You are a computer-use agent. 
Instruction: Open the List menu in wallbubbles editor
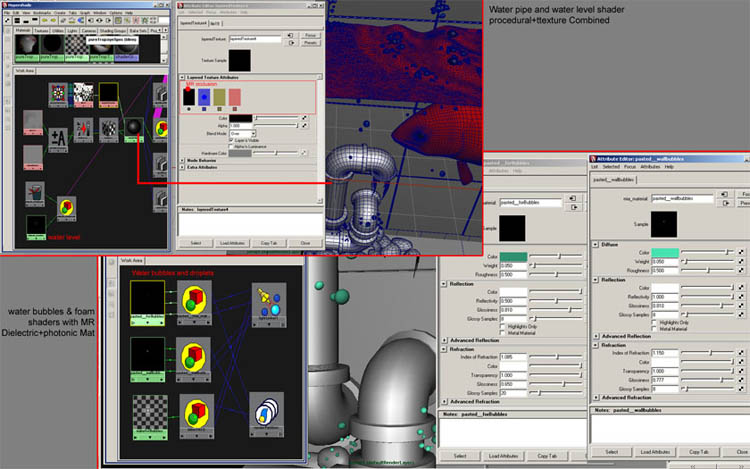pos(595,167)
